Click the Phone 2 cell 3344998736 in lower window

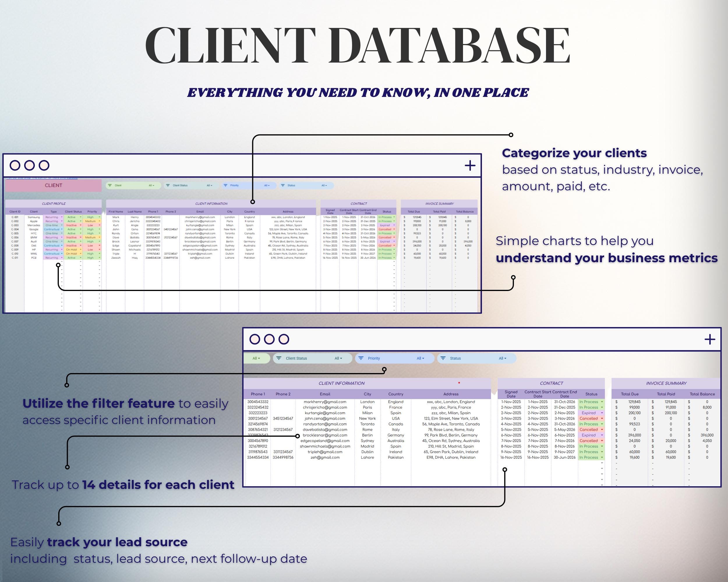point(283,457)
